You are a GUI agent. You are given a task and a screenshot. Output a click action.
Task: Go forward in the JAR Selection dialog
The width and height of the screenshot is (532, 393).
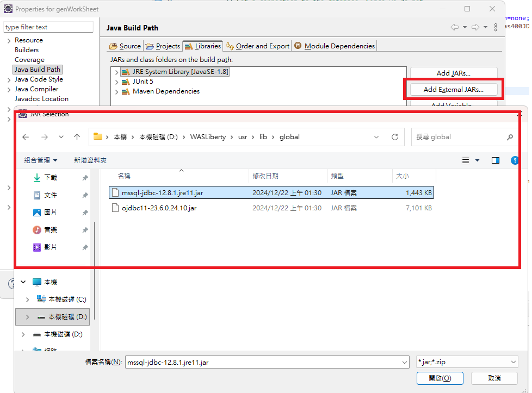[x=45, y=137]
